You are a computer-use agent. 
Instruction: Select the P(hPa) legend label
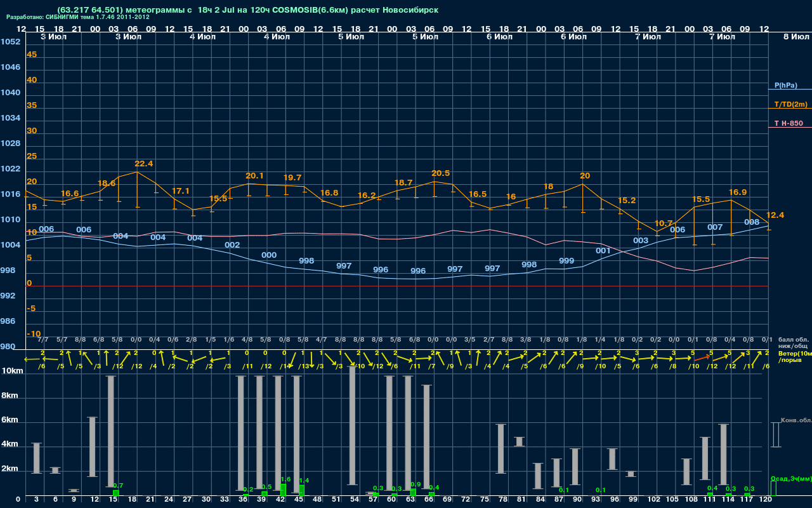785,85
